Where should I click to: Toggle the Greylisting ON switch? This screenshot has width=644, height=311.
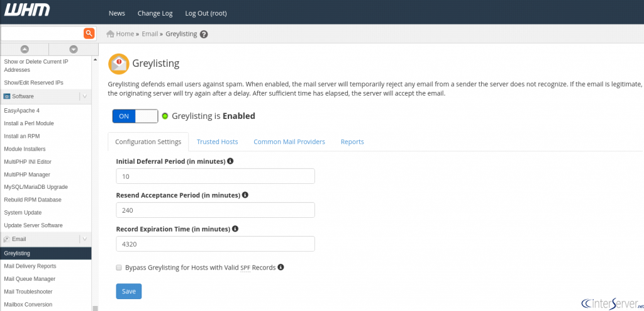(x=135, y=116)
